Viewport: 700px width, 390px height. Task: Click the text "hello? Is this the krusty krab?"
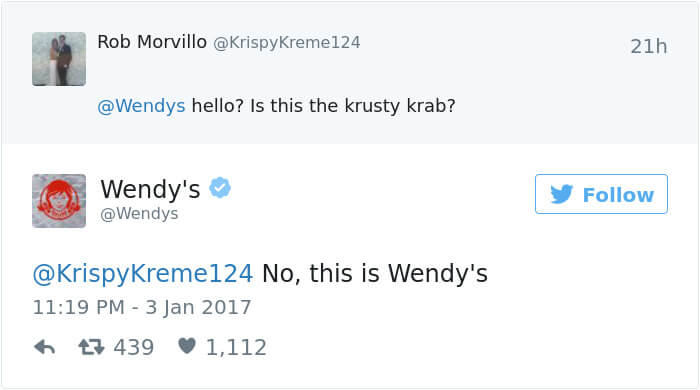pyautogui.click(x=324, y=106)
